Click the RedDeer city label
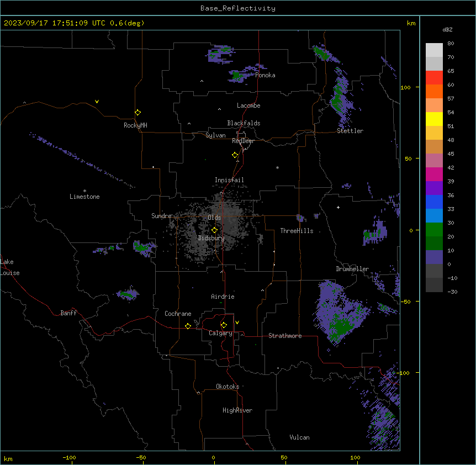Image resolution: width=476 pixels, height=465 pixels. coord(243,141)
